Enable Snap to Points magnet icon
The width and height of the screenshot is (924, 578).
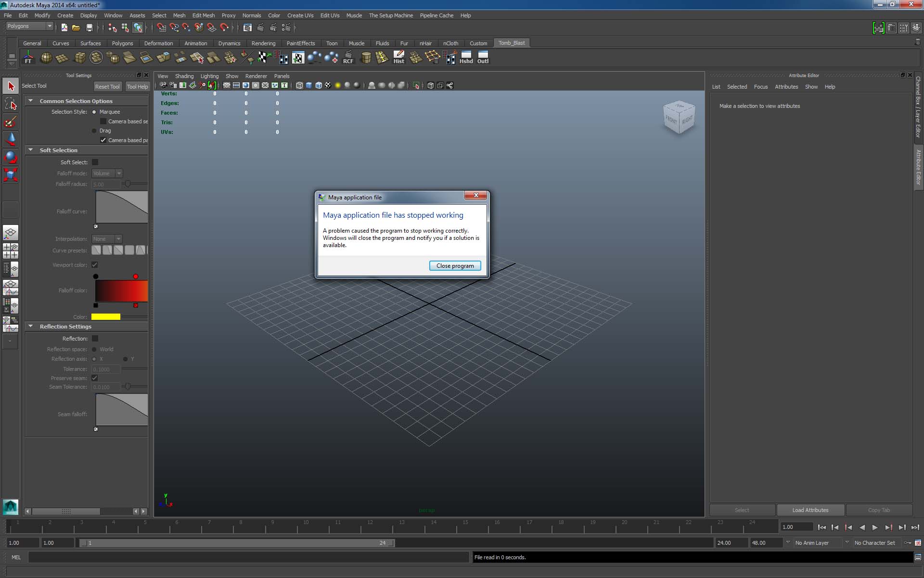pyautogui.click(x=186, y=27)
